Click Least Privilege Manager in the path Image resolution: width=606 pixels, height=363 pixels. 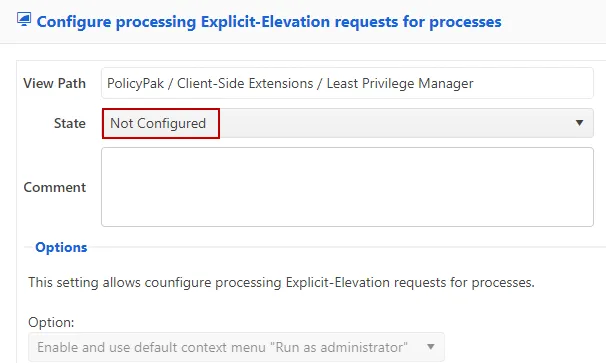pyautogui.click(x=400, y=84)
